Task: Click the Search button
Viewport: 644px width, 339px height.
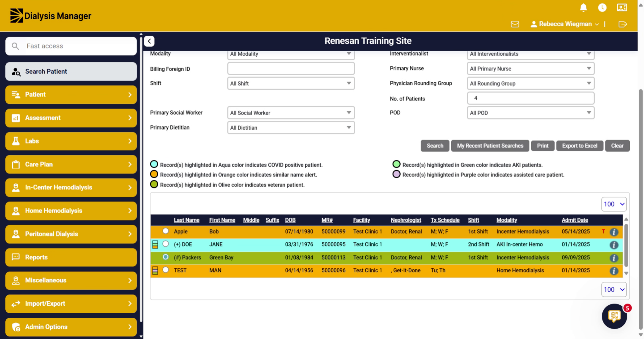Action: (435, 146)
